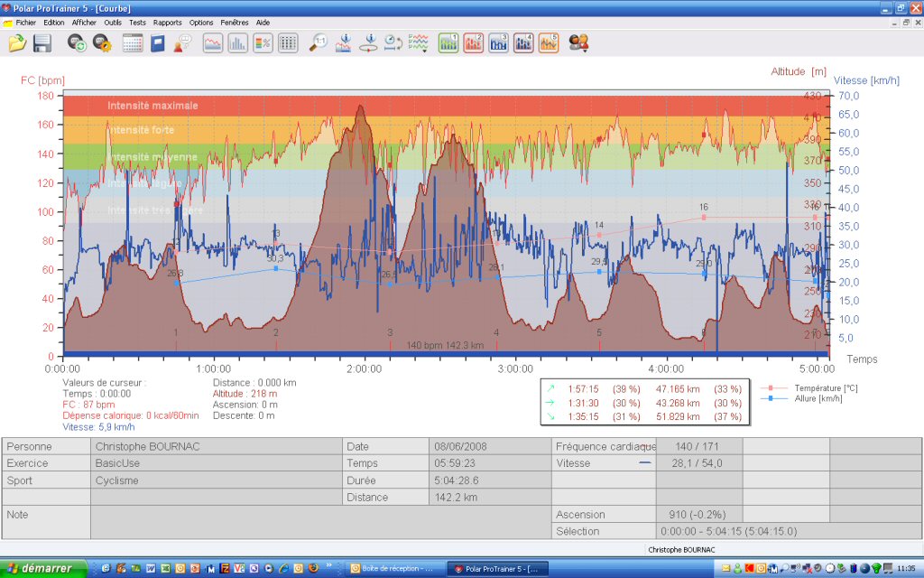Screen dimensions: 924x578
Task: Select purple graph layout 4
Action: pos(523,43)
